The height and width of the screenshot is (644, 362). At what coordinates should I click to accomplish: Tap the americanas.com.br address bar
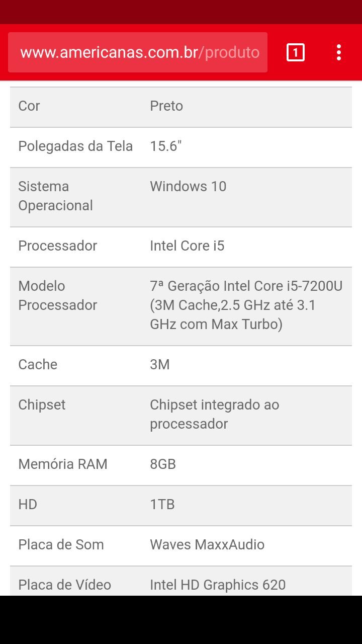coord(138,52)
